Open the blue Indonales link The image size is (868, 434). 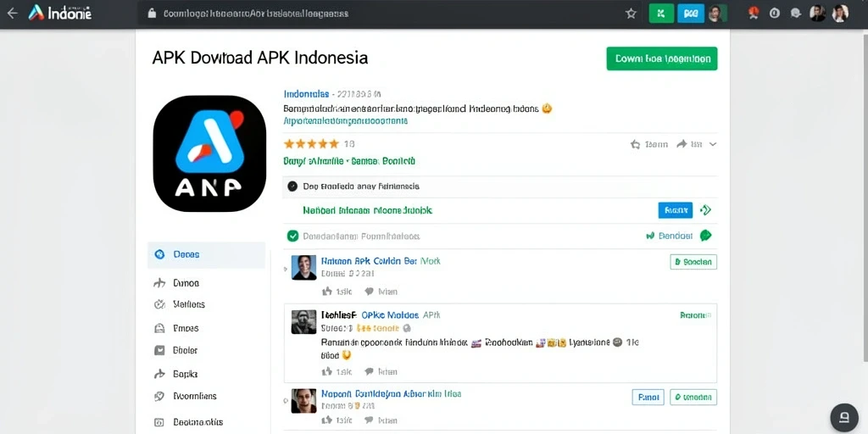pyautogui.click(x=306, y=94)
